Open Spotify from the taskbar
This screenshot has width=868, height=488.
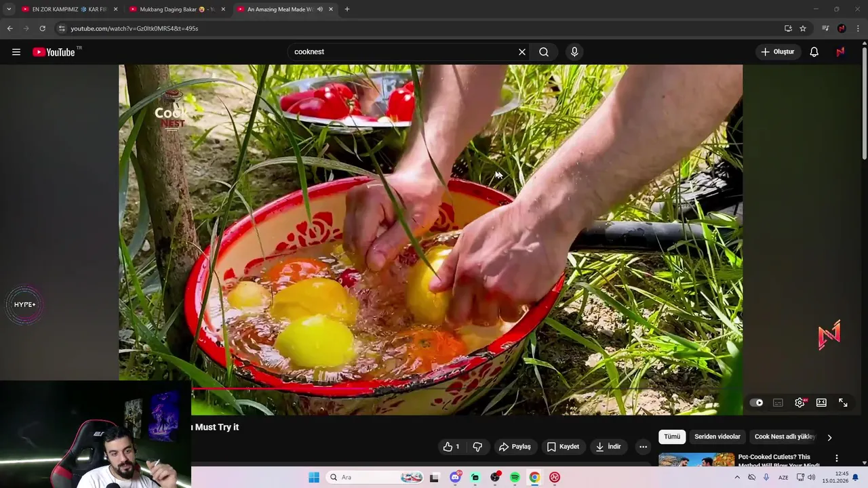click(515, 477)
